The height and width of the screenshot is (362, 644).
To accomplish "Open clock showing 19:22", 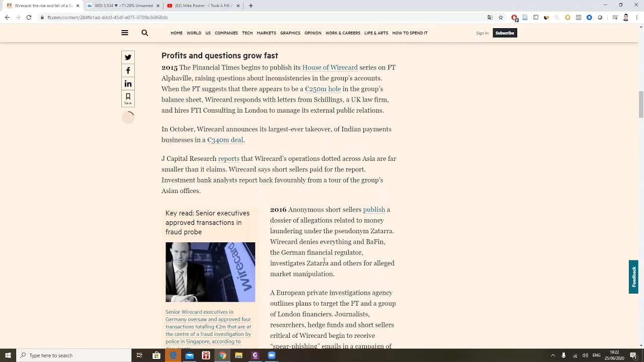I will [614, 355].
